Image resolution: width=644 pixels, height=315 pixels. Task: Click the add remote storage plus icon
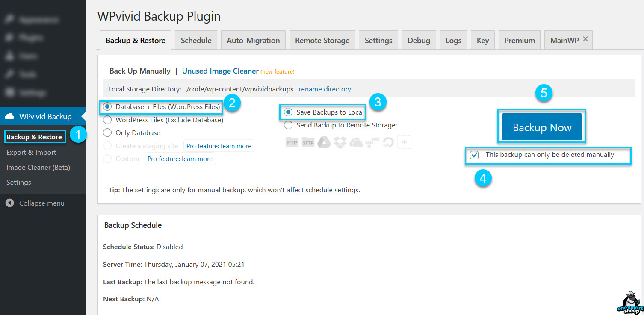[404, 143]
